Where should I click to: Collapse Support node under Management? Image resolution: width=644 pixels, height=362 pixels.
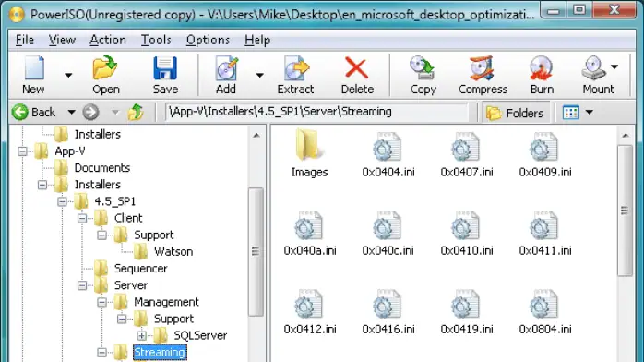(x=122, y=319)
